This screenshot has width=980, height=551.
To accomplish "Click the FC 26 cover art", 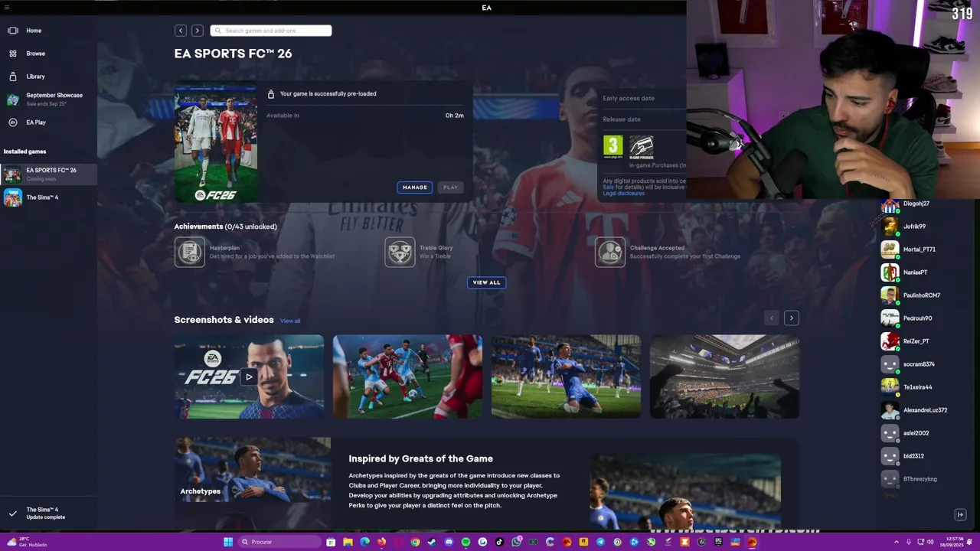I will (x=216, y=143).
